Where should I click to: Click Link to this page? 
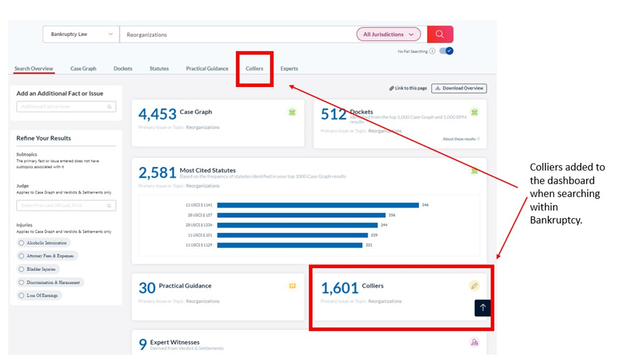point(408,88)
